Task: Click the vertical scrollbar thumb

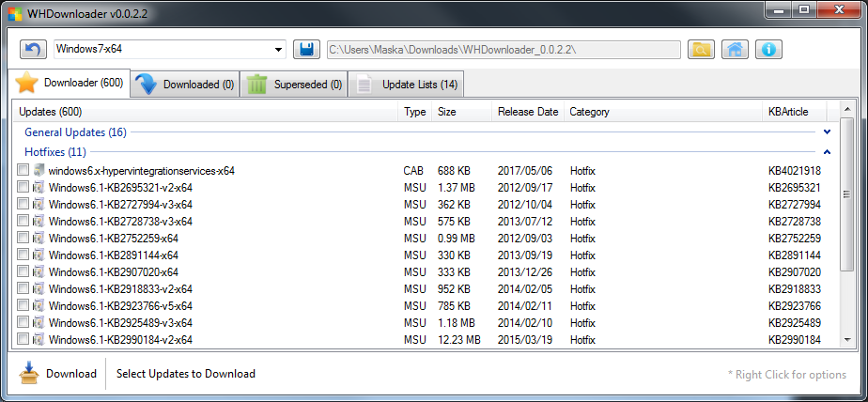Action: [847, 193]
